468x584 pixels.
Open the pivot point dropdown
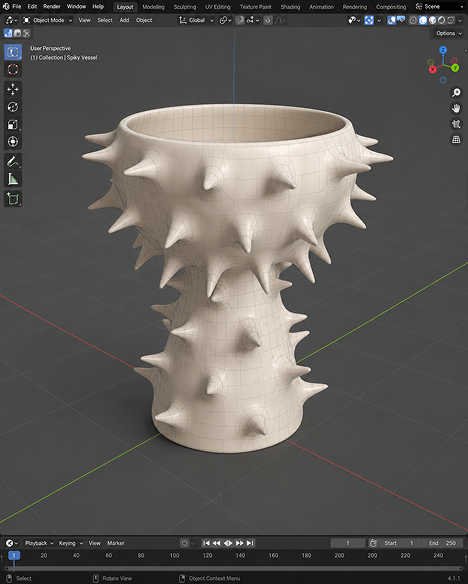[x=225, y=20]
